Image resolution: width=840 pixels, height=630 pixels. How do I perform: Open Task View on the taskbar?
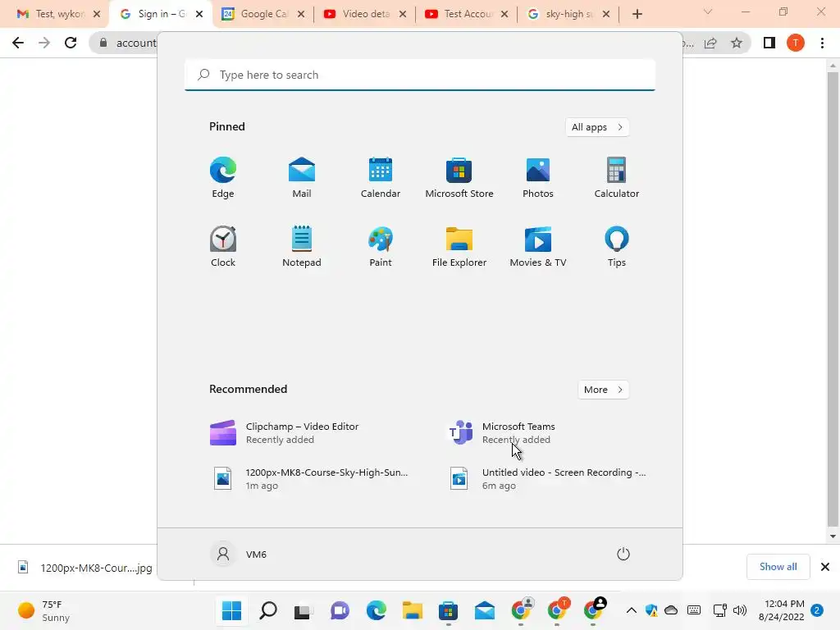(x=304, y=610)
